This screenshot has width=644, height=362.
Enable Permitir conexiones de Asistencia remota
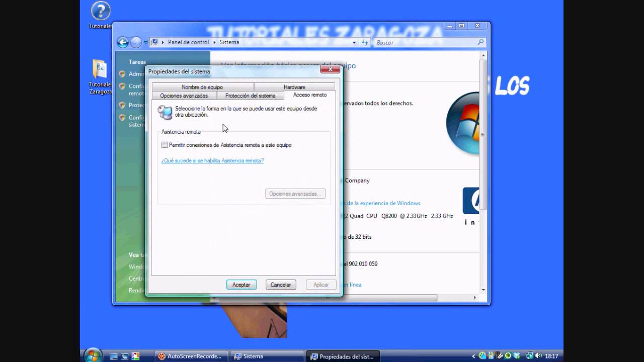165,145
